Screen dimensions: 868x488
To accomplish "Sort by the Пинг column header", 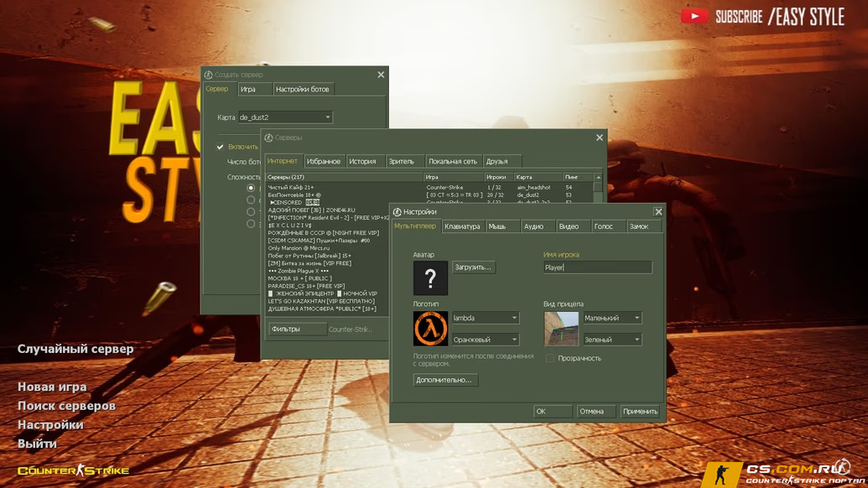I will click(578, 177).
